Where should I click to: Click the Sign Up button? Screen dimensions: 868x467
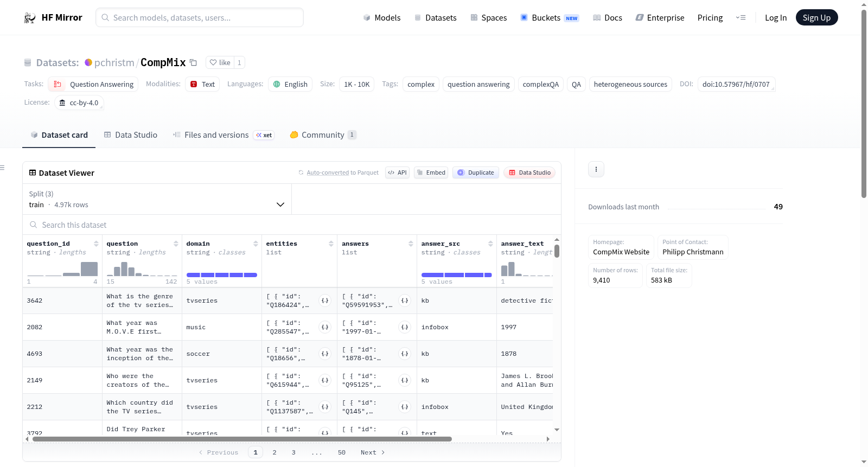point(816,18)
